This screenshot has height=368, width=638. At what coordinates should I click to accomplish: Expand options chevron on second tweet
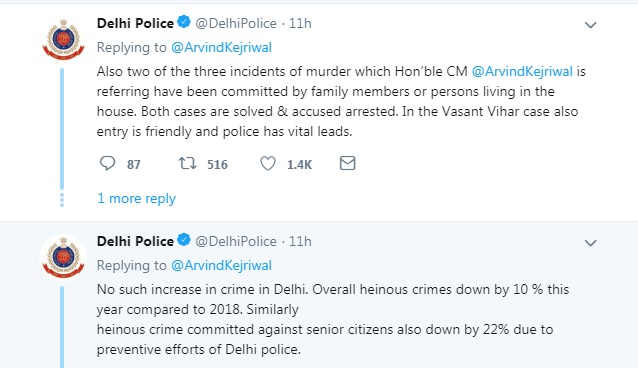click(x=590, y=243)
